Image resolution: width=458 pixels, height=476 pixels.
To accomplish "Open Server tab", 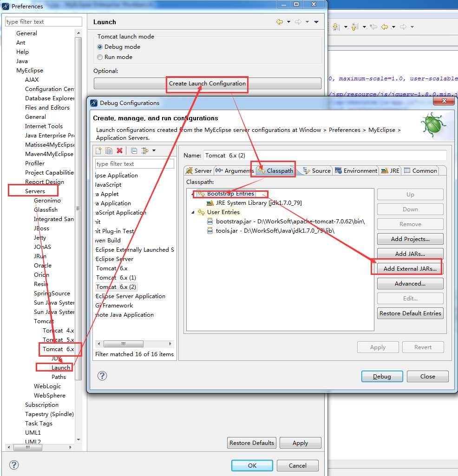I will [199, 170].
